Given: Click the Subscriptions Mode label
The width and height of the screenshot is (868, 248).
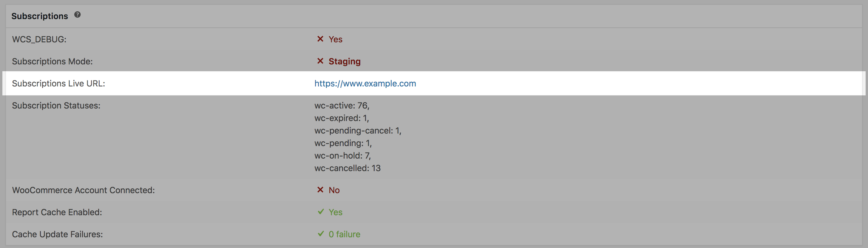Looking at the screenshot, I should [52, 61].
